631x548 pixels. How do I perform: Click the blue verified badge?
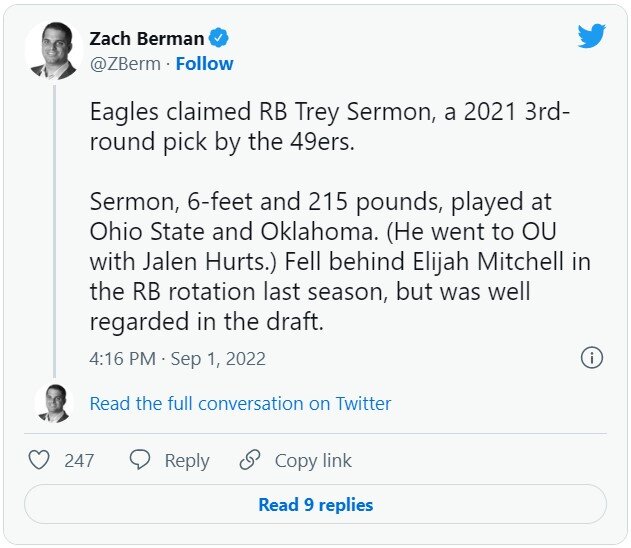click(220, 39)
